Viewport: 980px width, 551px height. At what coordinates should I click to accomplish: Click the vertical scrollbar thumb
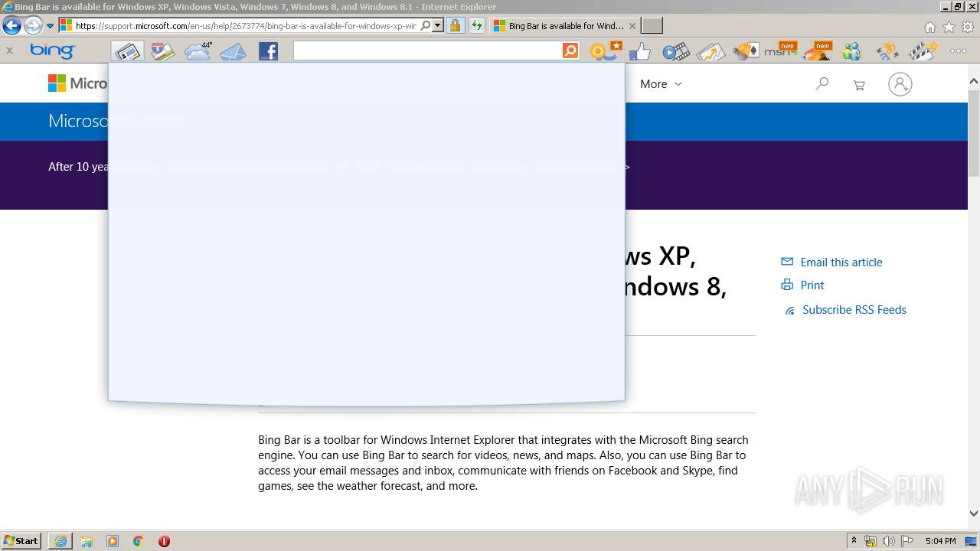pos(974,132)
